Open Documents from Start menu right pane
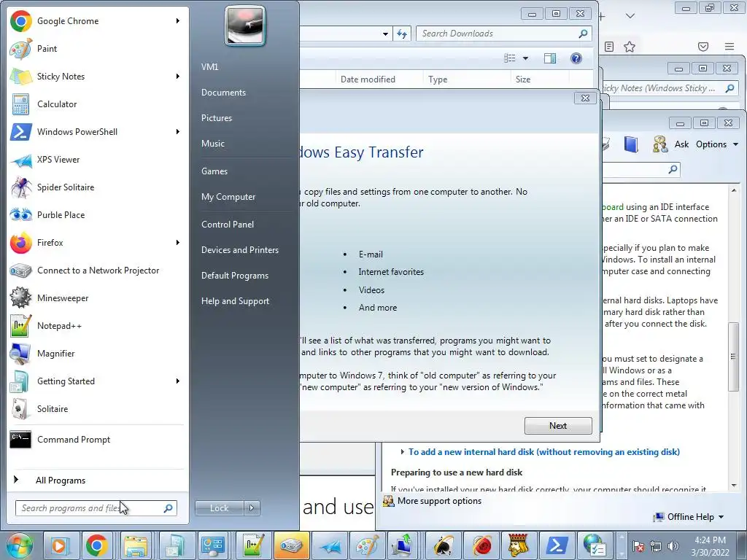The image size is (747, 560). (223, 93)
